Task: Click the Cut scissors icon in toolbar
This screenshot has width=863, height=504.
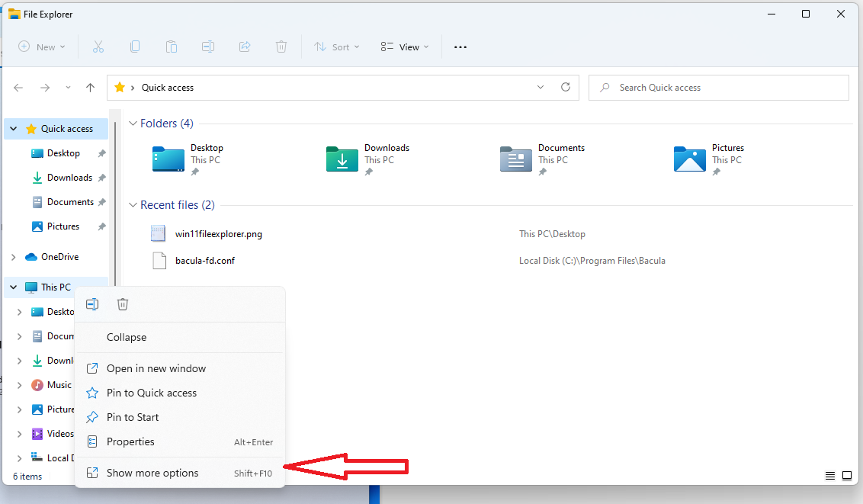Action: coord(98,47)
